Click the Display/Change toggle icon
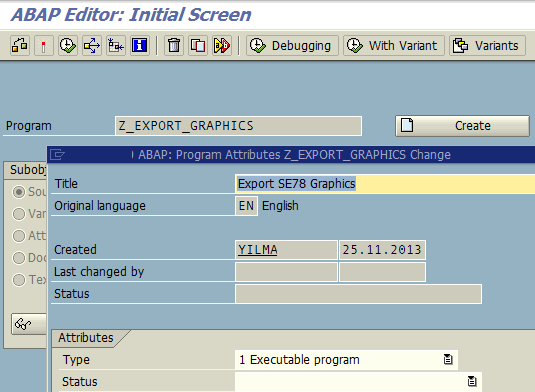Screen dimensions: 535x392 [20, 45]
